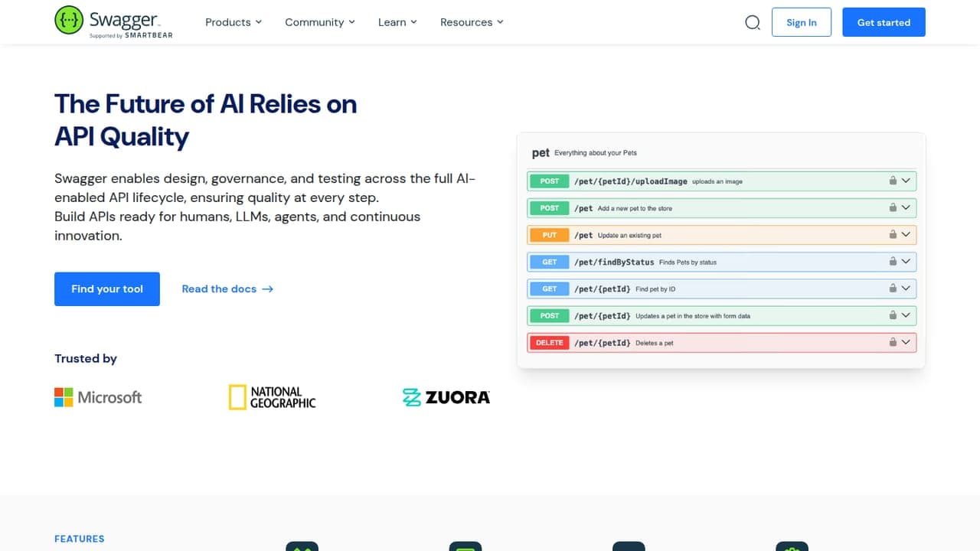Click the "Find your tool" button
The height and width of the screenshot is (551, 980).
107,289
